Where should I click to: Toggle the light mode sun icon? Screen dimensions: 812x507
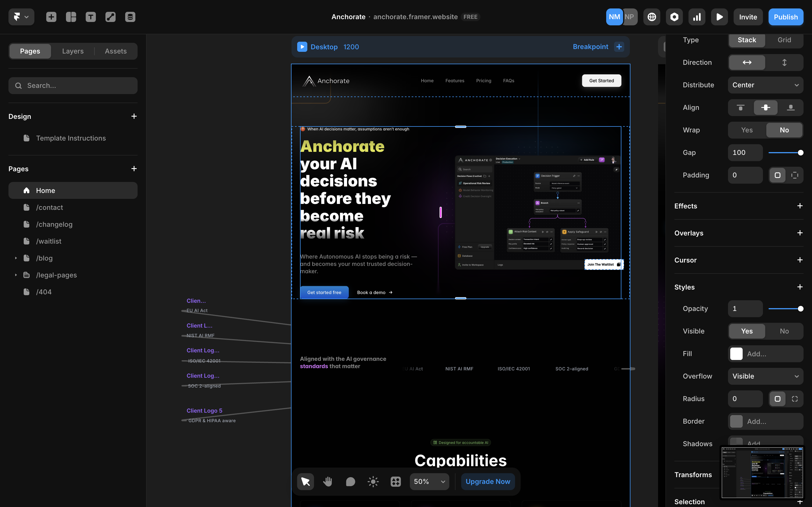pos(373,482)
